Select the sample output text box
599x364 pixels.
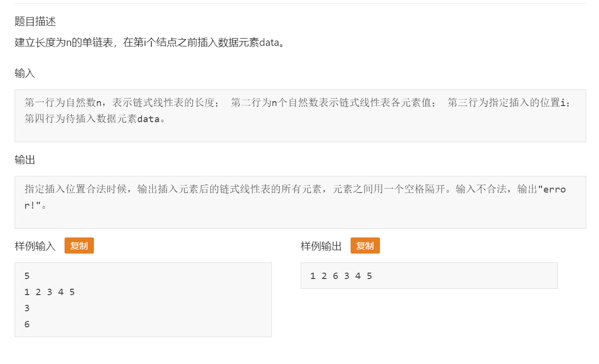coord(429,276)
